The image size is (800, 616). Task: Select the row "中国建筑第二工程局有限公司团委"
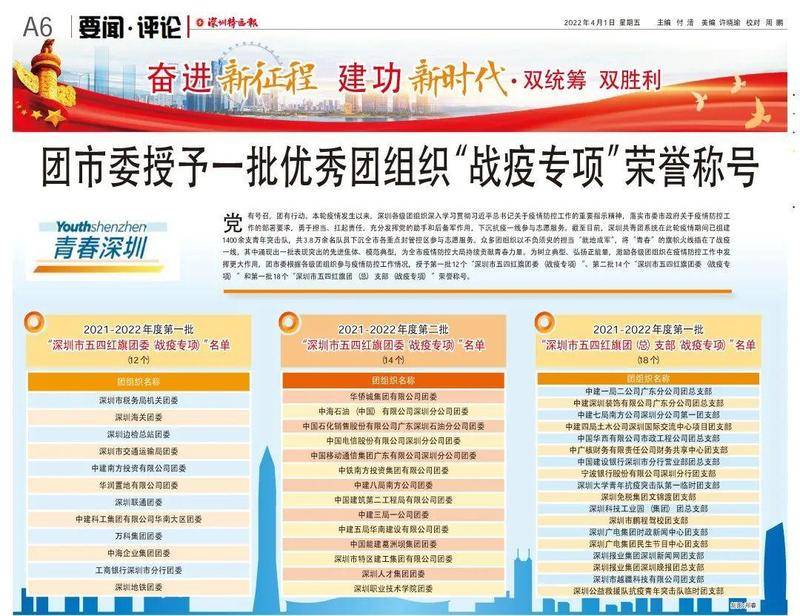tap(393, 500)
